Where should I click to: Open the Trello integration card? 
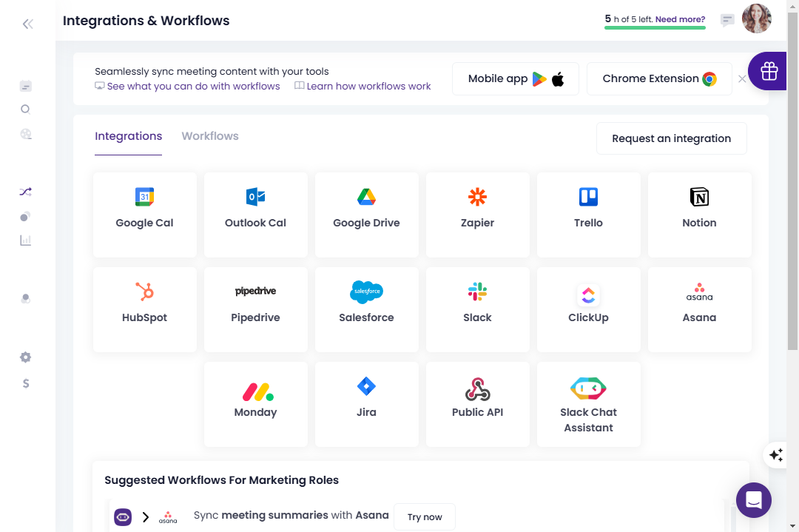pyautogui.click(x=589, y=215)
